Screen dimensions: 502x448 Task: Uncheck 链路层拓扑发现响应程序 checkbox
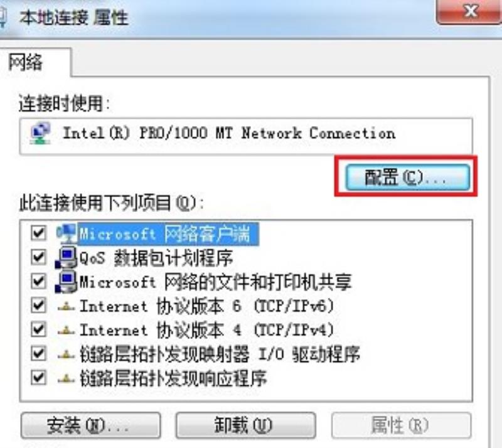[38, 378]
